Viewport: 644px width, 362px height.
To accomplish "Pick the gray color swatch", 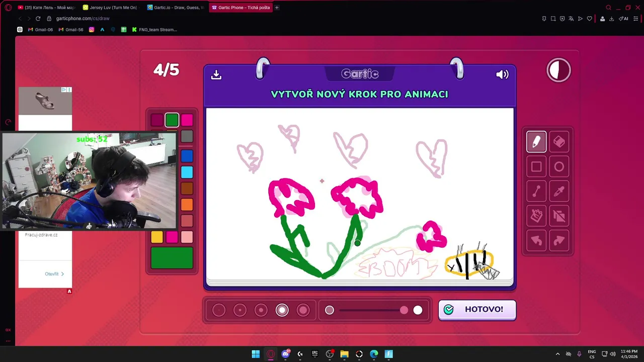I will point(187,136).
